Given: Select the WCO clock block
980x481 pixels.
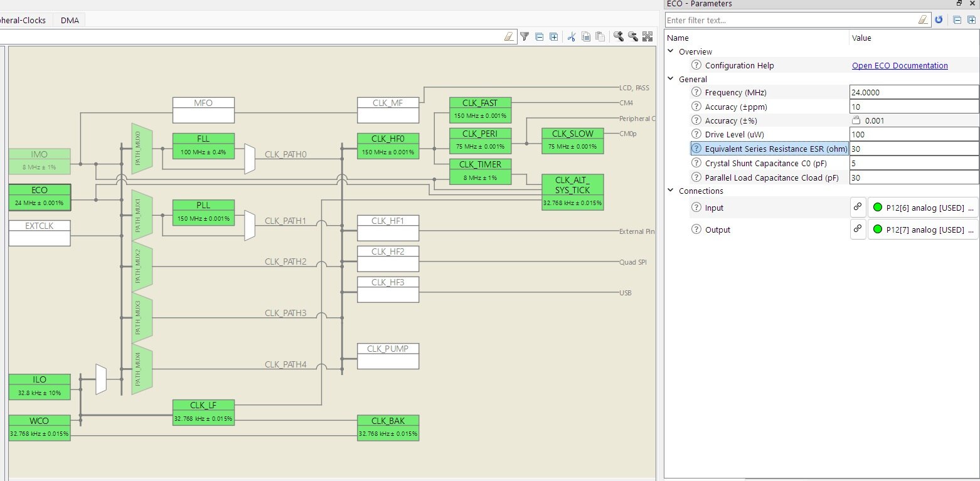Looking at the screenshot, I should (40, 427).
